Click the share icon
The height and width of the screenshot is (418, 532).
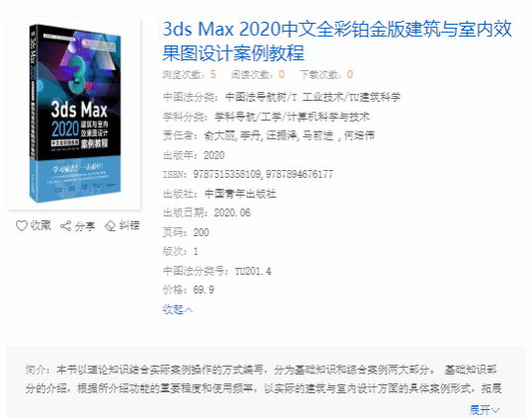tap(66, 226)
